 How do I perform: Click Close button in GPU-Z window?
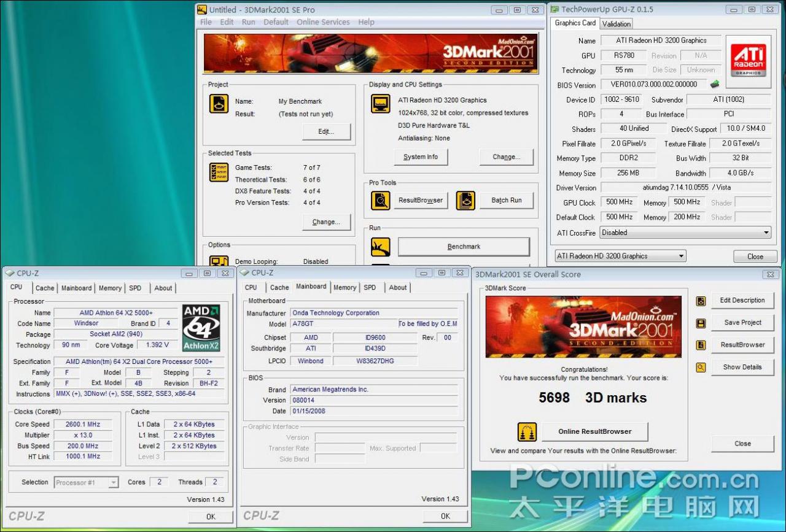click(755, 256)
